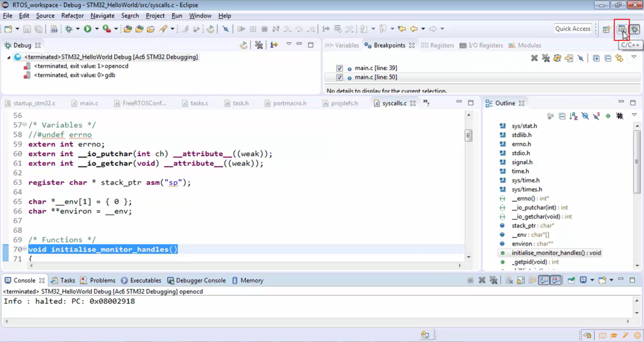Click the Terminate debug toolbar icon
This screenshot has width=644, height=342.
click(264, 29)
